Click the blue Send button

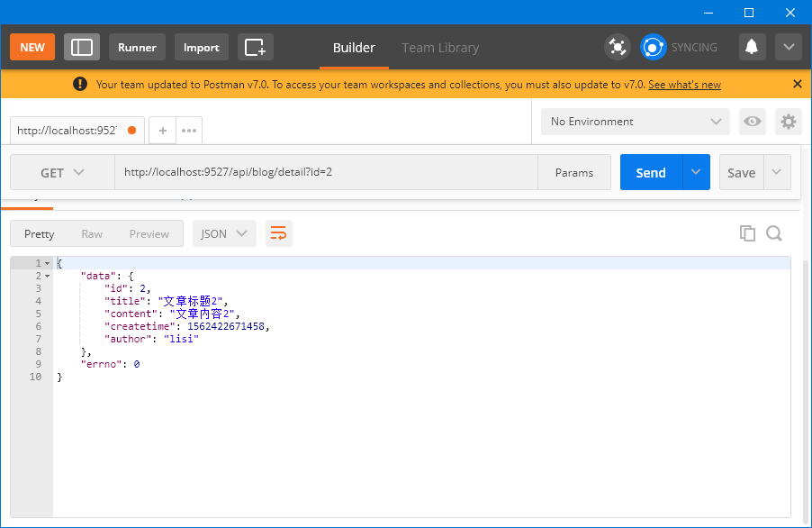pyautogui.click(x=651, y=172)
